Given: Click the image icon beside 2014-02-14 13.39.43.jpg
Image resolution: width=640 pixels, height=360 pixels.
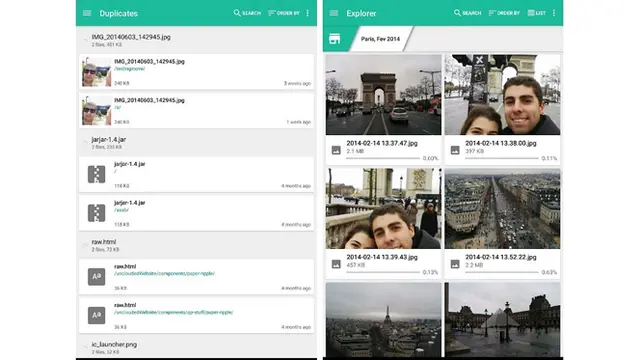Looking at the screenshot, I should [336, 264].
